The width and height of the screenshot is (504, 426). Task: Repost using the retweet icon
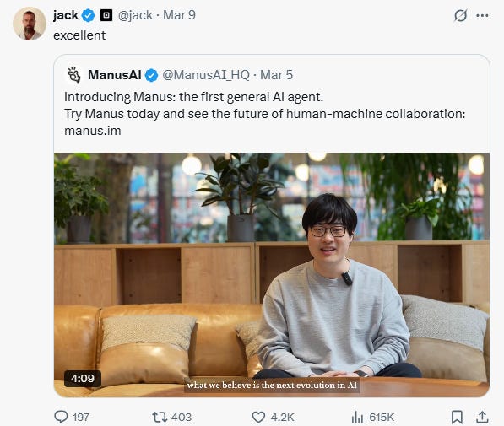(x=160, y=417)
